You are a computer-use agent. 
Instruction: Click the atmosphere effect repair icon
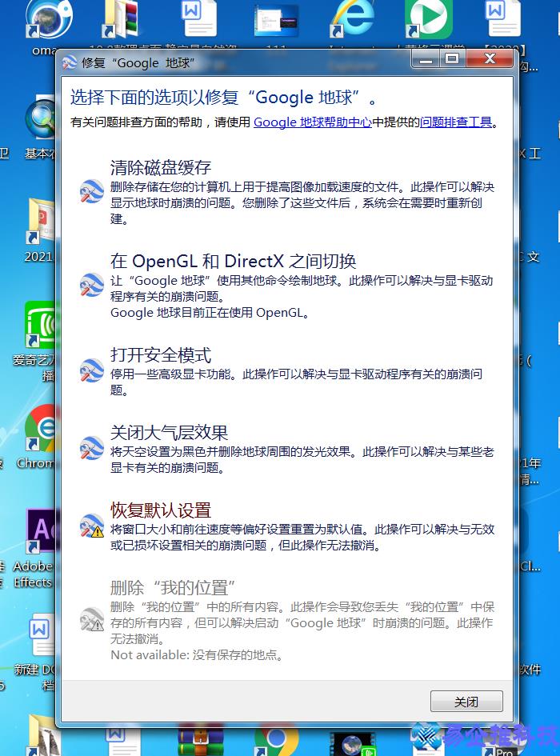point(92,448)
